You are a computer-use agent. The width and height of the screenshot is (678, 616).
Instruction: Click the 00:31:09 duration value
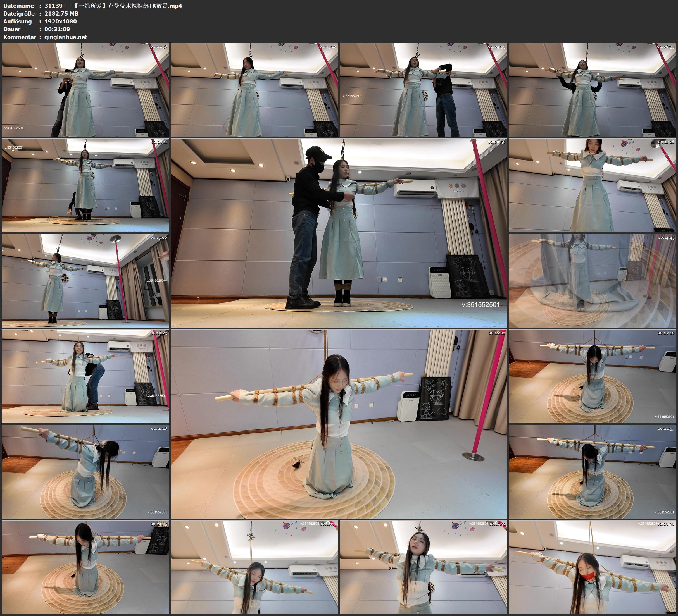(57, 29)
